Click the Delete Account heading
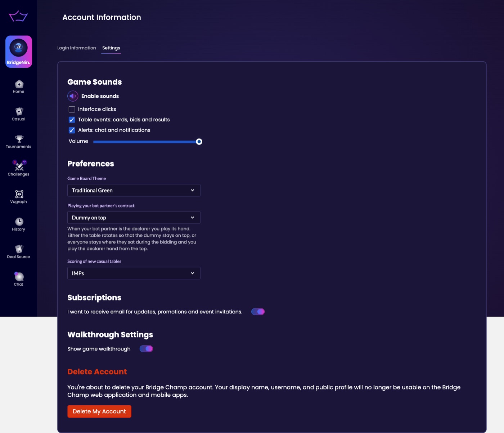 point(97,372)
